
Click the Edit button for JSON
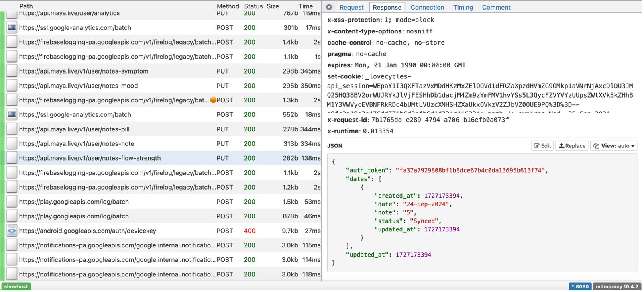[x=542, y=146]
